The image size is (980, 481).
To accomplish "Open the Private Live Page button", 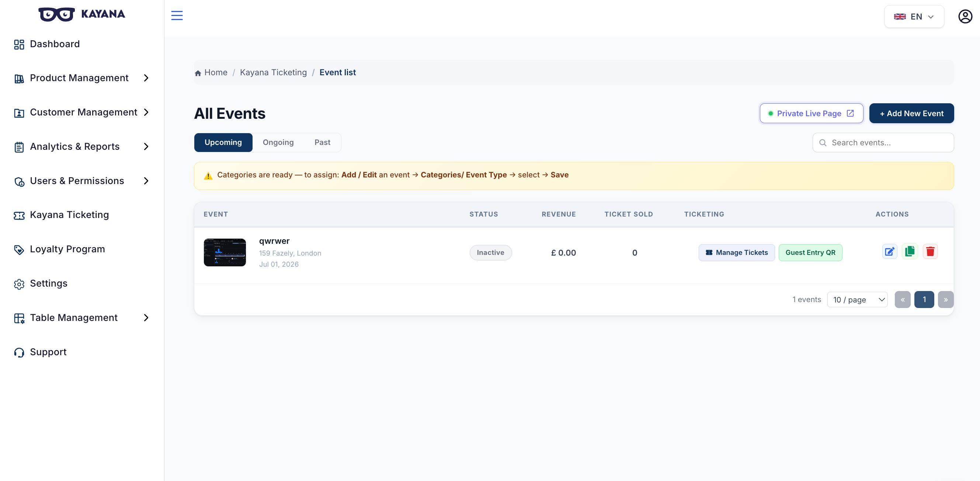I will pyautogui.click(x=812, y=113).
